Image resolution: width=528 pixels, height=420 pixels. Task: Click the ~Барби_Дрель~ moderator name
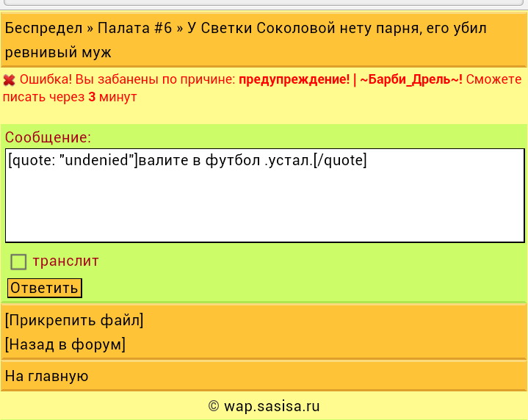coord(411,80)
